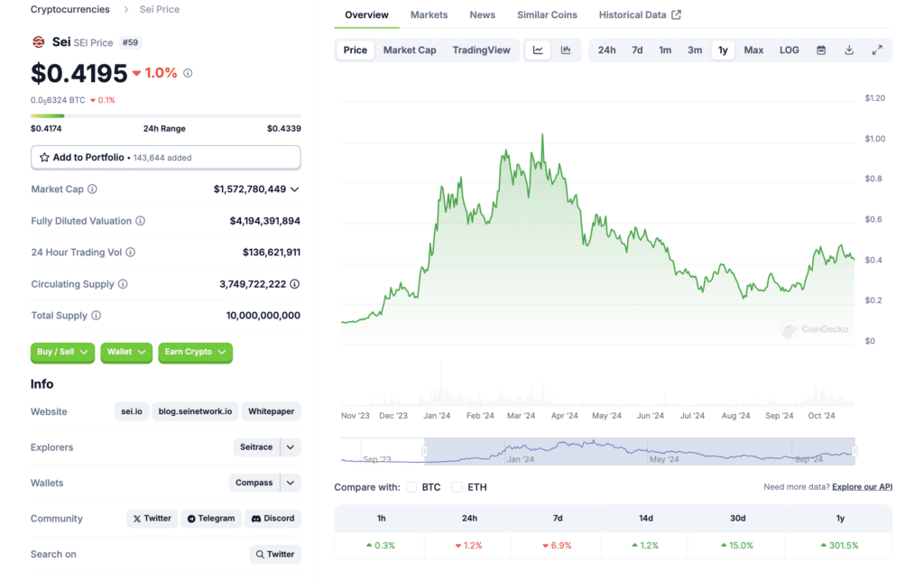Screen dimensions: 924x580
Task: Set chart range to 24h
Action: coord(607,50)
